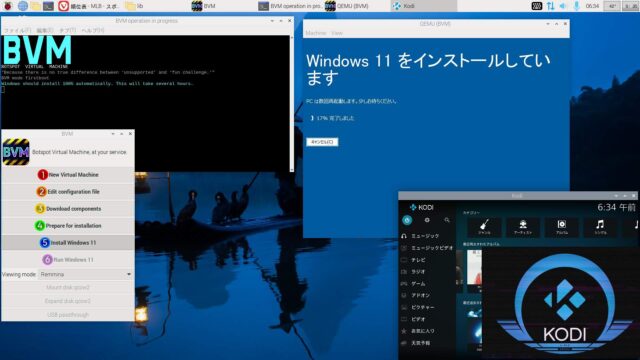Select ミュージックビデオ in Kodi sidebar

point(427,248)
